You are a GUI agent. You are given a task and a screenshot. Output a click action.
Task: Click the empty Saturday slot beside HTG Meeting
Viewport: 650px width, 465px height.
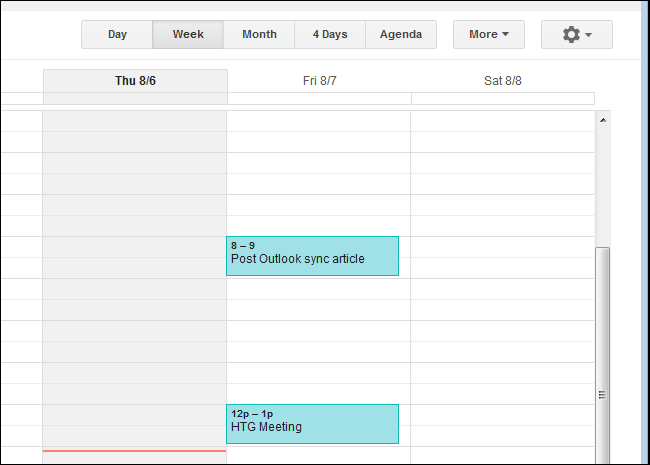click(x=503, y=424)
